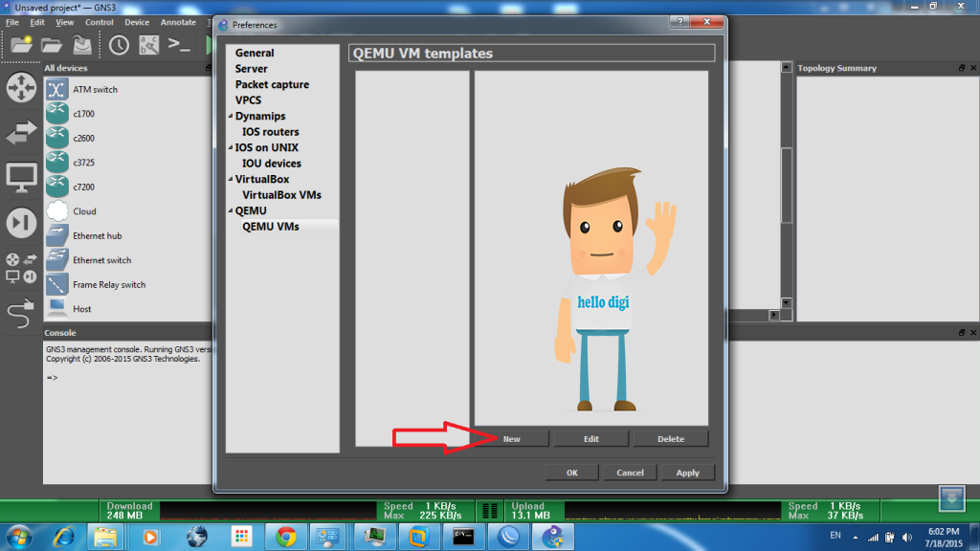Viewport: 980px width, 551px height.
Task: Click the new project icon in GNS3 toolbar
Action: (21, 45)
